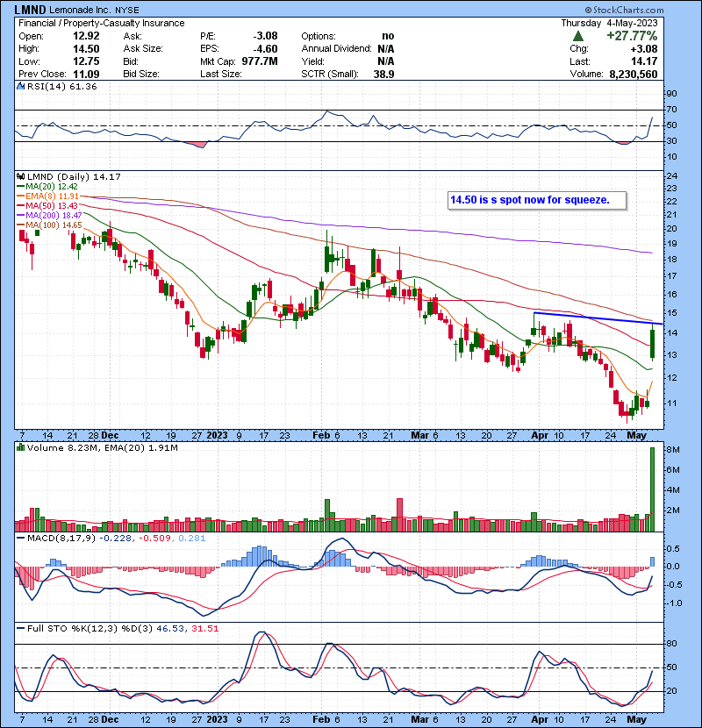Click the MACD signal value -0.509
The width and height of the screenshot is (702, 728).
(x=154, y=539)
